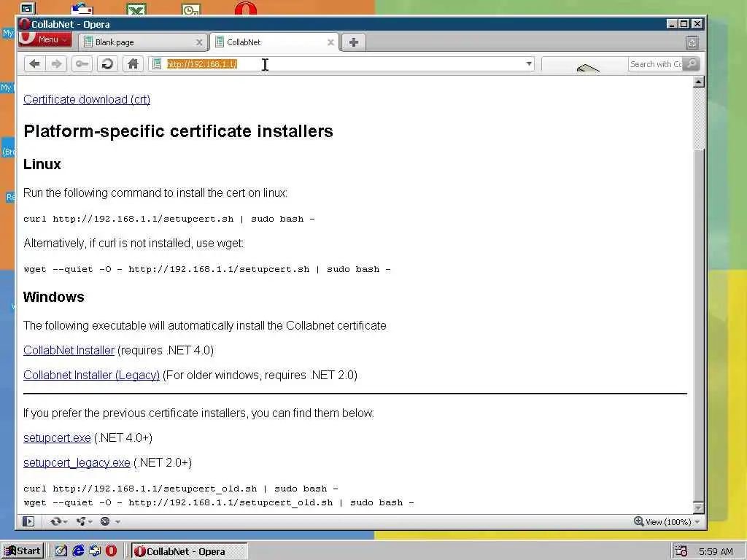Open Collabnet Installer (Legacy) link

tap(91, 376)
